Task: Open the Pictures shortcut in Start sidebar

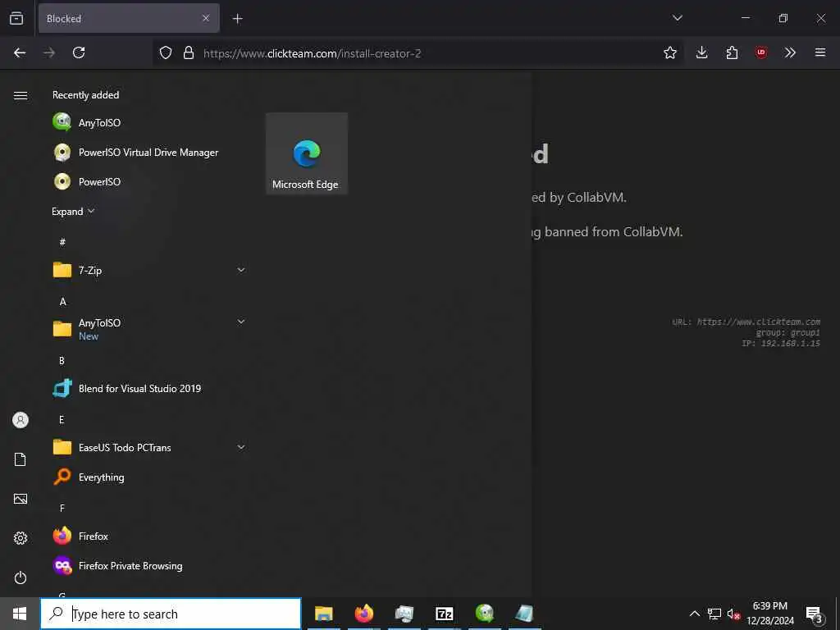Action: click(21, 499)
